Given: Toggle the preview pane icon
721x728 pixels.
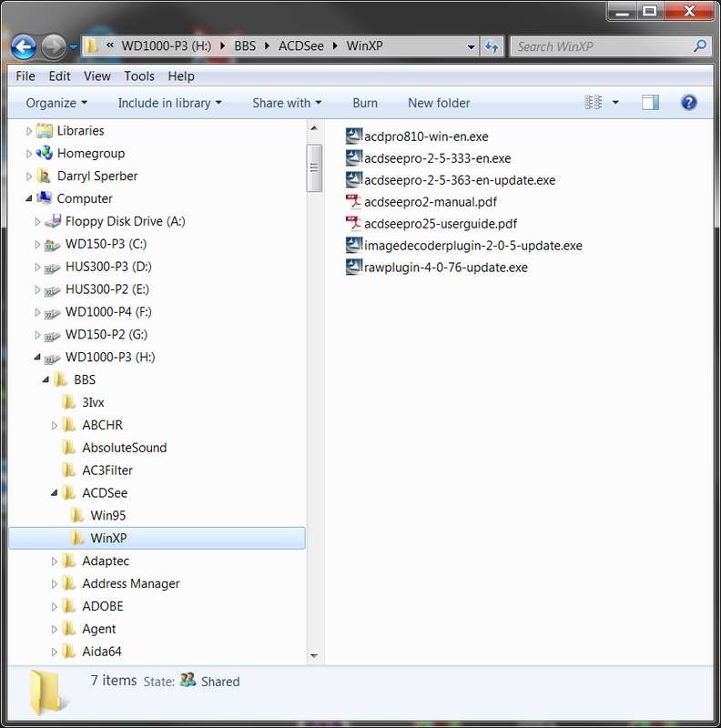Looking at the screenshot, I should [650, 102].
